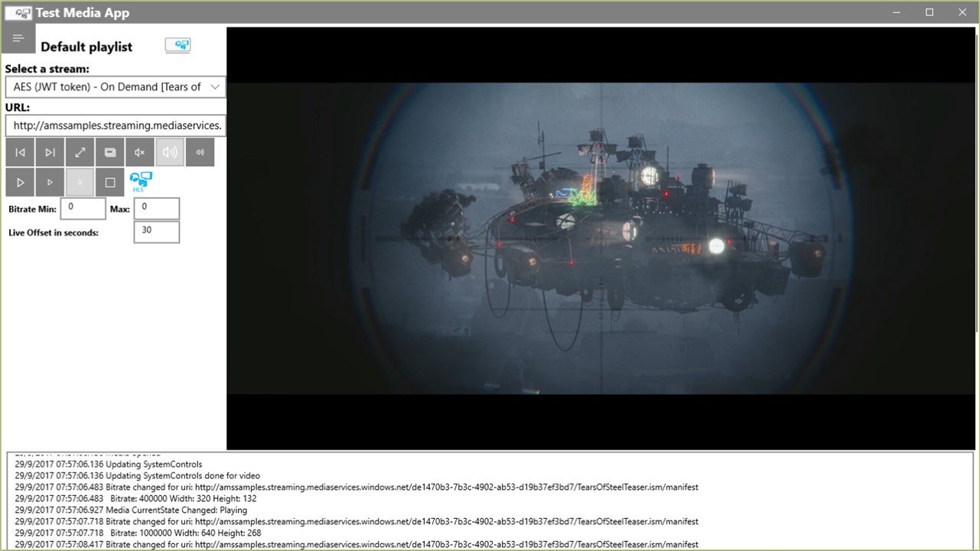Click the blue HLS devices icon
980x551 pixels.
point(141,181)
